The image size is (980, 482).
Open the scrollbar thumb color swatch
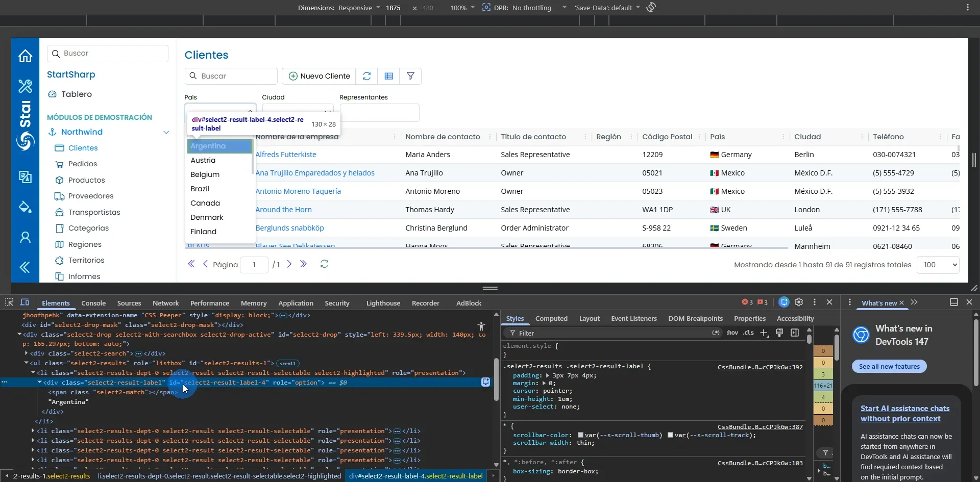[580, 435]
